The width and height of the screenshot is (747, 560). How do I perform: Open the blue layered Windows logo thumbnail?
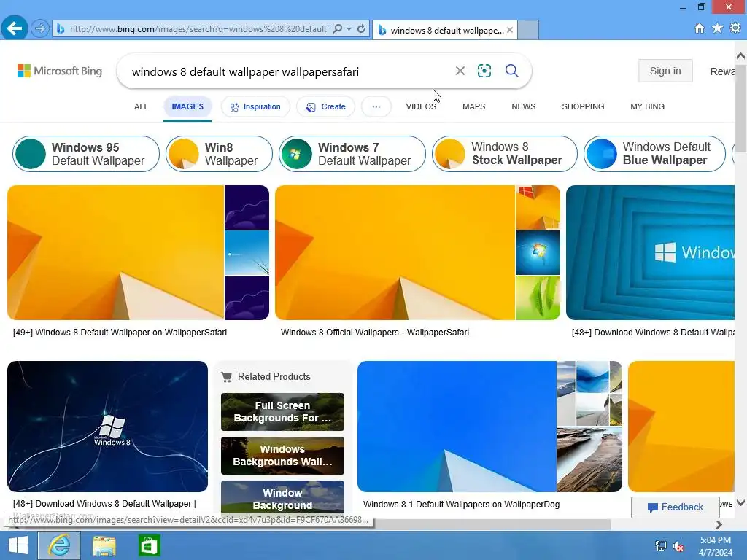coord(650,252)
